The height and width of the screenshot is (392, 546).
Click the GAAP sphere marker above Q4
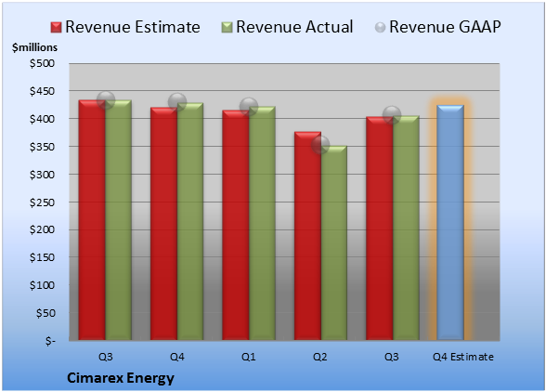point(177,102)
